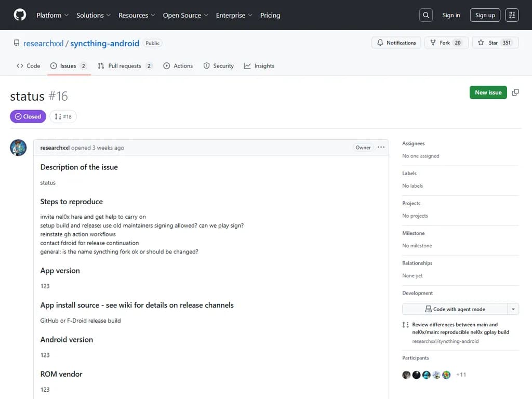Image resolution: width=532 pixels, height=399 pixels.
Task: Open the command palette icon
Action: click(x=512, y=15)
